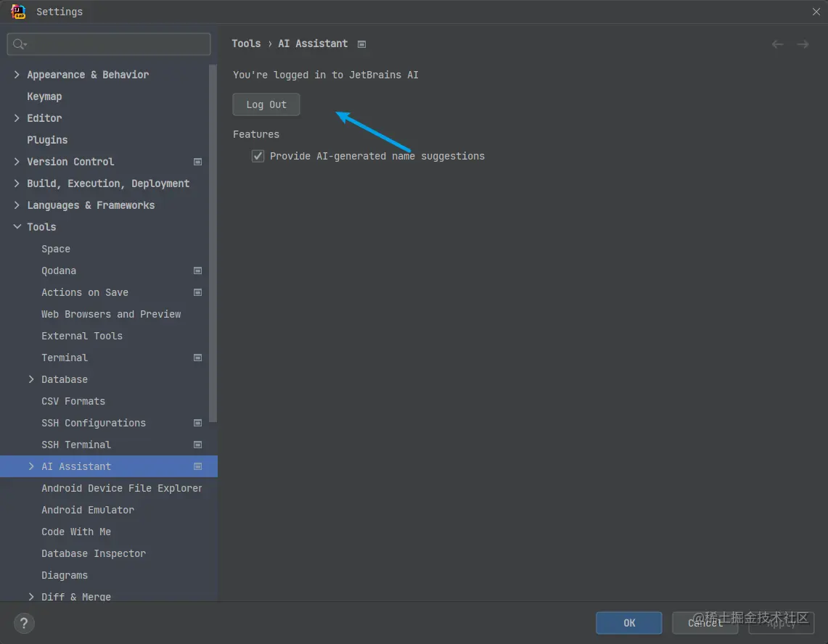Open Web Browsers and Preview settings

pyautogui.click(x=111, y=314)
